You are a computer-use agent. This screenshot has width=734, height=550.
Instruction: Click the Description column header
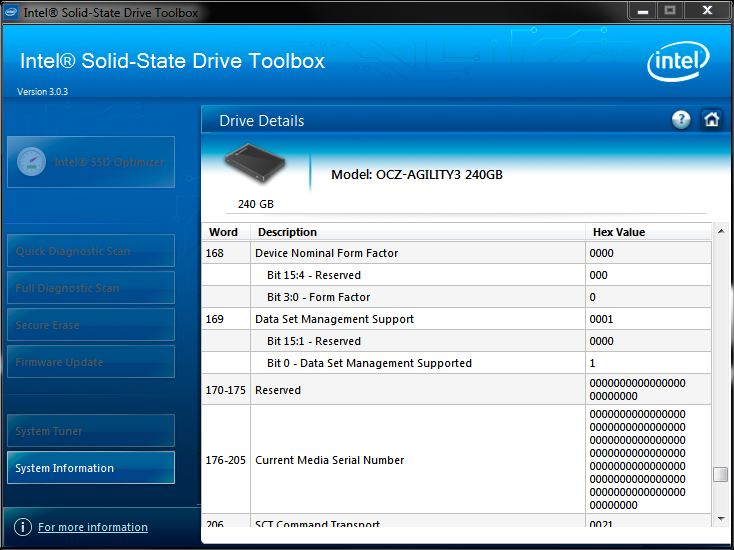point(418,232)
